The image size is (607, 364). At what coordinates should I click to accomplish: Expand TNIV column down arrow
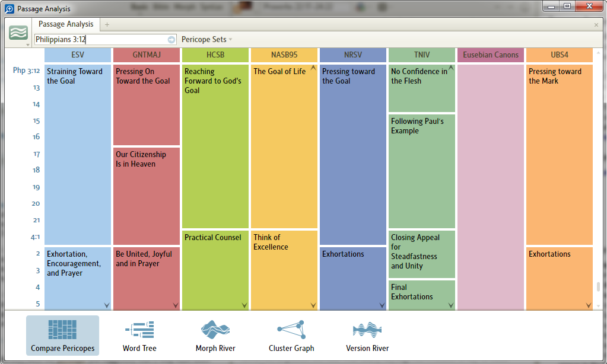pyautogui.click(x=451, y=305)
